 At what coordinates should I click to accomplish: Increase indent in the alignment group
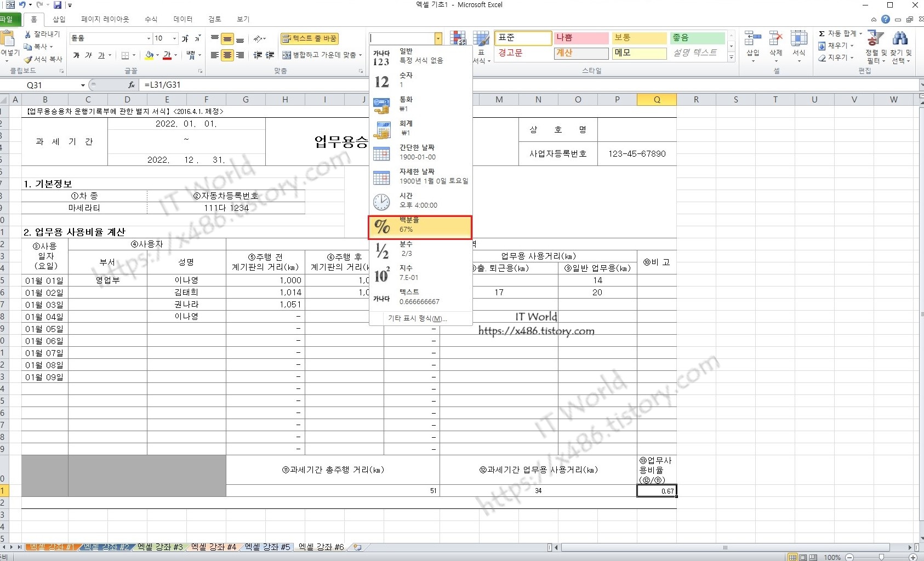270,55
